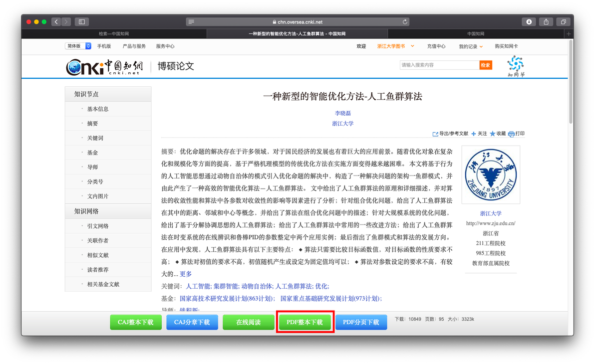
Task: Click keyword 动物自治体
Action: [257, 286]
